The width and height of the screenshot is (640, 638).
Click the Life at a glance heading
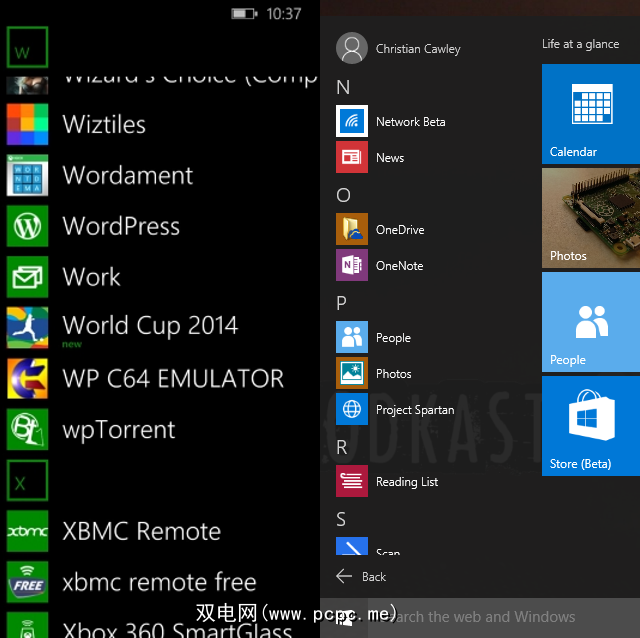pyautogui.click(x=580, y=44)
